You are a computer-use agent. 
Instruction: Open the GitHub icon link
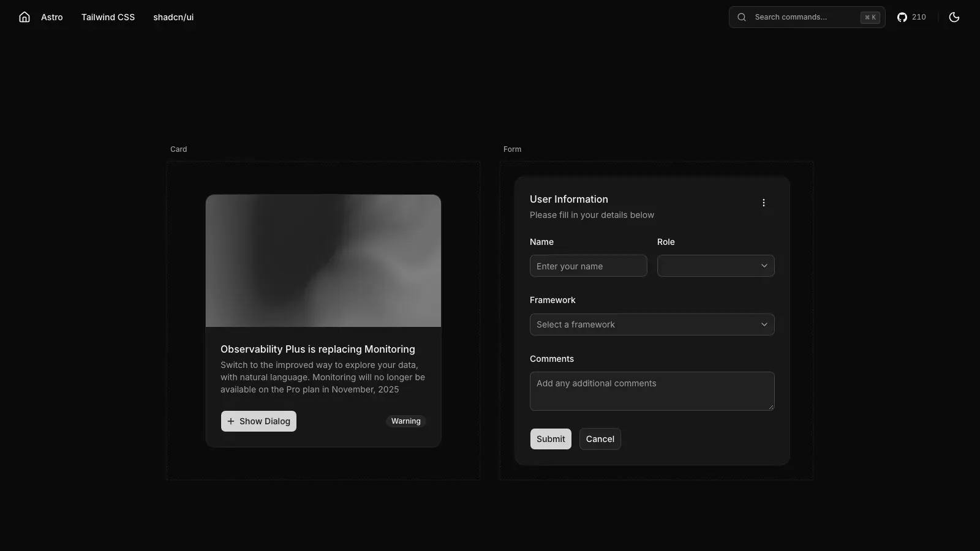tap(902, 17)
